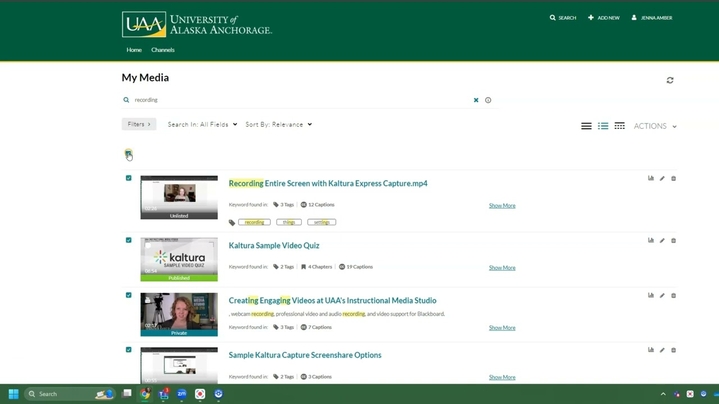Edit the Kaltura Sample Video Quiz entry
The image size is (719, 404).
[x=662, y=240]
